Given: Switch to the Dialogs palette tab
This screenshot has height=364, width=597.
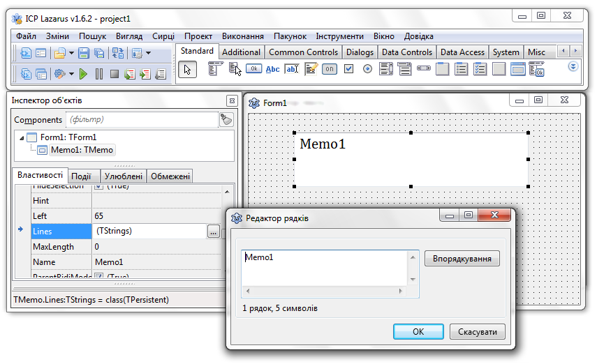Looking at the screenshot, I should click(360, 52).
